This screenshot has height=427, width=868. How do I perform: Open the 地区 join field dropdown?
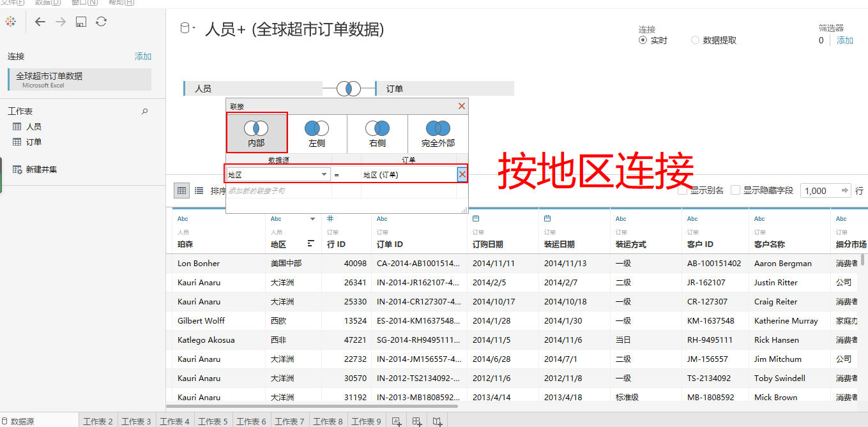(x=323, y=174)
